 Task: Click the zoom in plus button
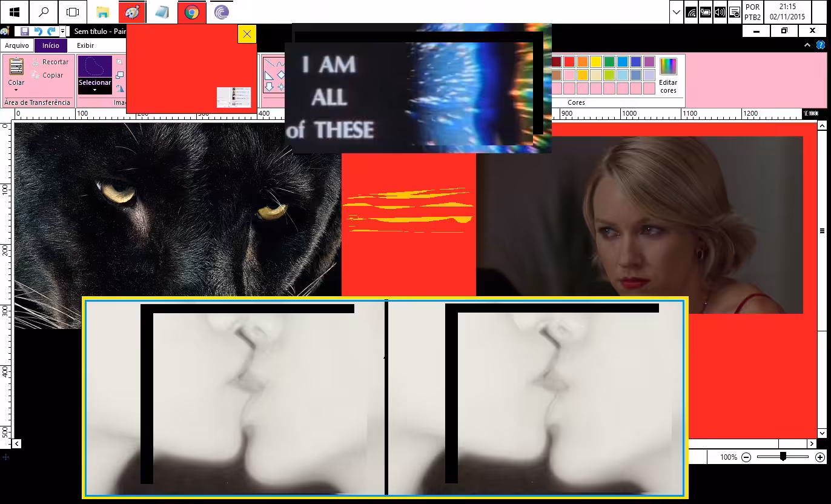[820, 457]
